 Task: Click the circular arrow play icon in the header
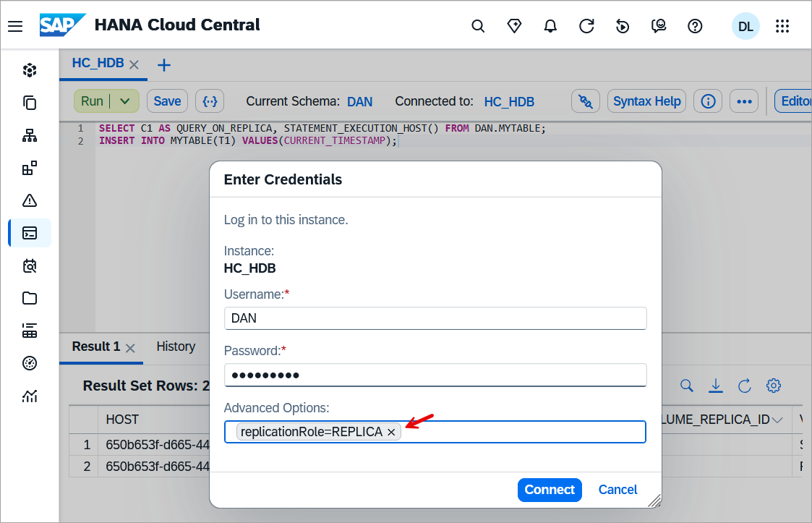623,26
